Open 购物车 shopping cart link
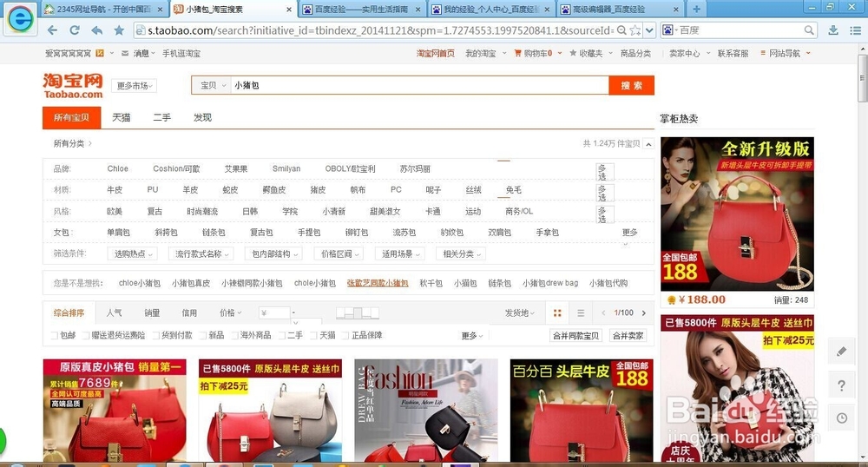Image resolution: width=868 pixels, height=467 pixels. point(537,53)
